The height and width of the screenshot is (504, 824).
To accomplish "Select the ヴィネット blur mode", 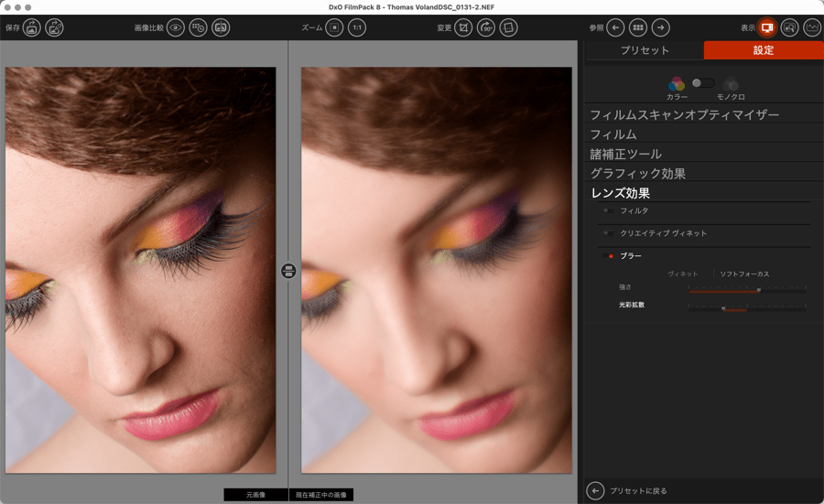I will click(x=682, y=273).
